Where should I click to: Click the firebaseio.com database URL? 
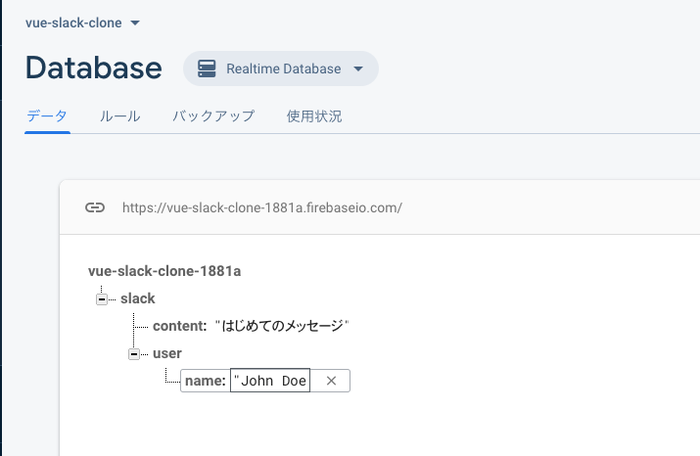click(262, 208)
